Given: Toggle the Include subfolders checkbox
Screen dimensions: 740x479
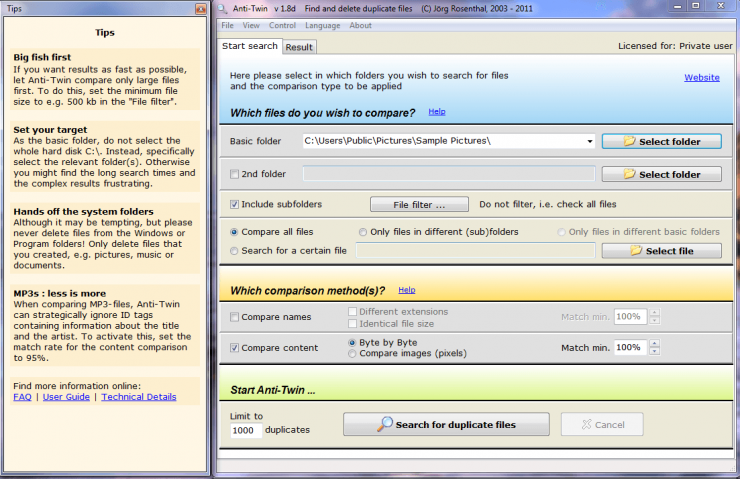Looking at the screenshot, I should point(235,204).
